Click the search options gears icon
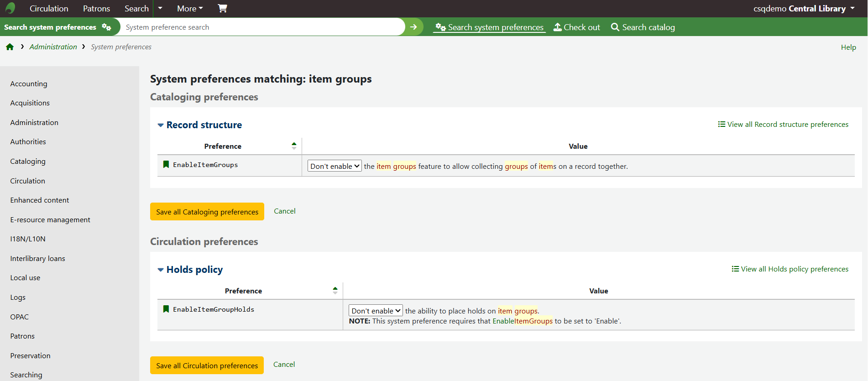The height and width of the screenshot is (381, 868). 106,27
